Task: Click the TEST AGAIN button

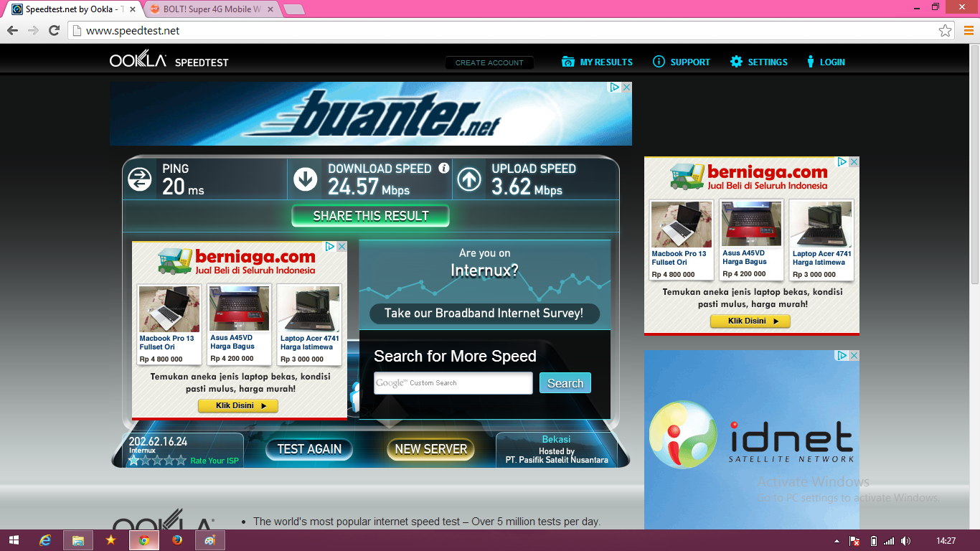Action: (x=309, y=449)
